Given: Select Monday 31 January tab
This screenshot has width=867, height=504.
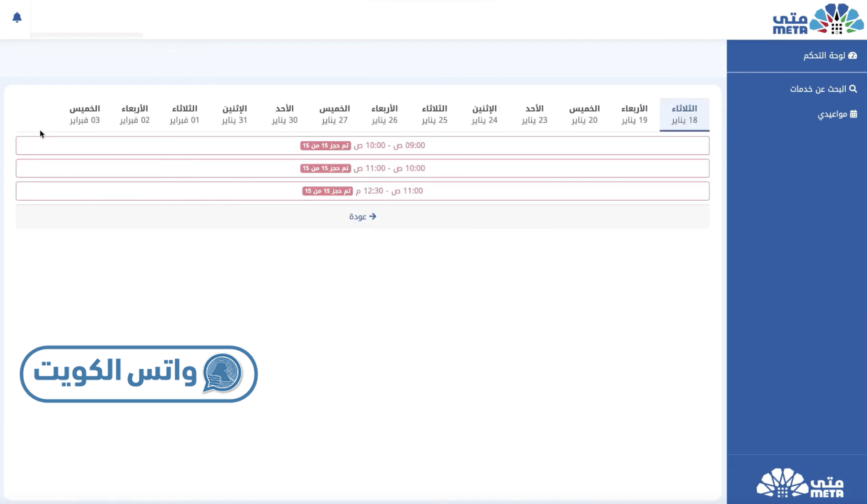Looking at the screenshot, I should pos(234,114).
